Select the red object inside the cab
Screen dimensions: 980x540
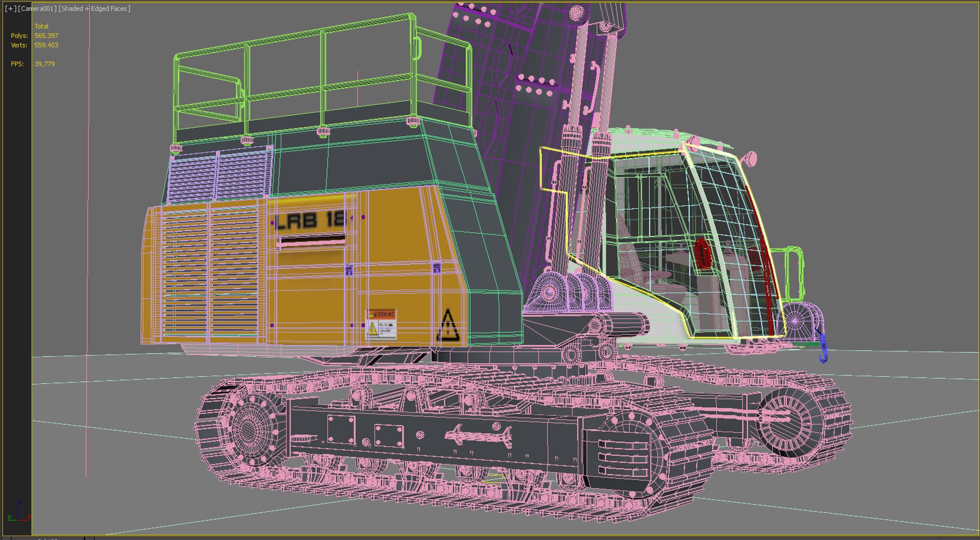click(x=703, y=253)
